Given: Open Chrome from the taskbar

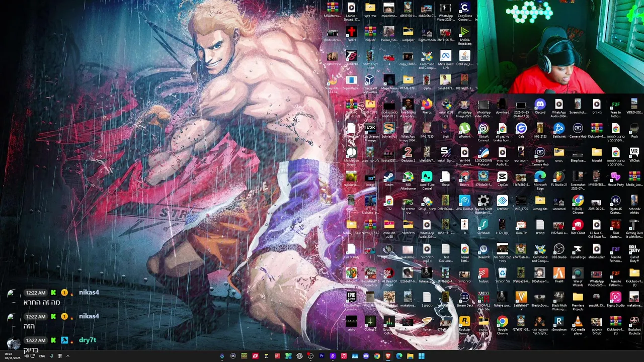Looking at the screenshot, I should (377, 356).
